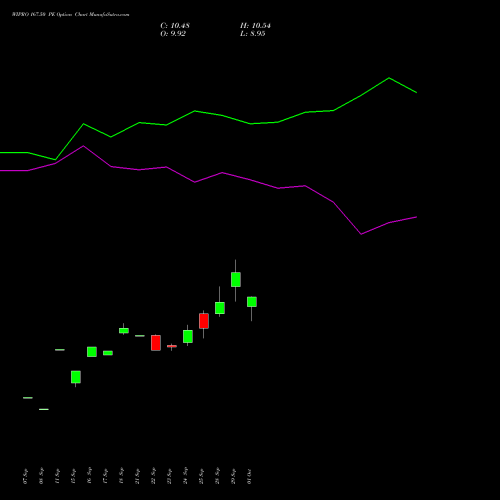Click the green candle for 24 Sep
Image resolution: width=500 pixels, height=500 pixels.
188,336
